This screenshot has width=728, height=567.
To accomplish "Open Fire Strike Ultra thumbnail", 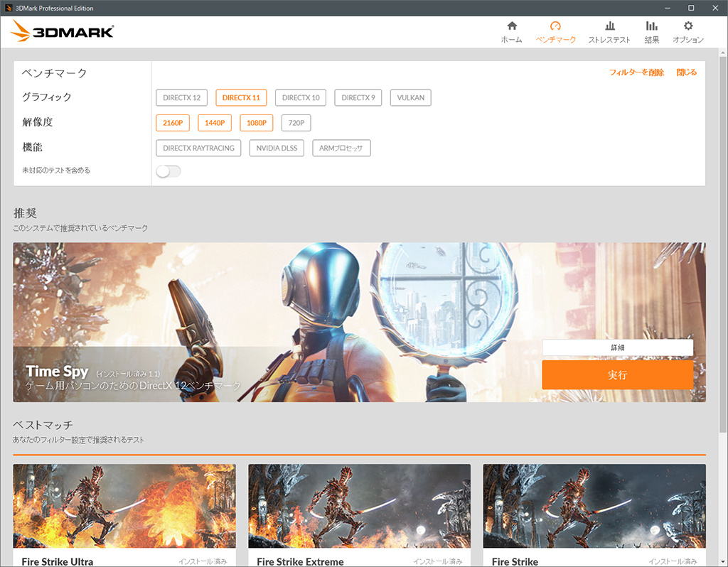I will coord(124,506).
